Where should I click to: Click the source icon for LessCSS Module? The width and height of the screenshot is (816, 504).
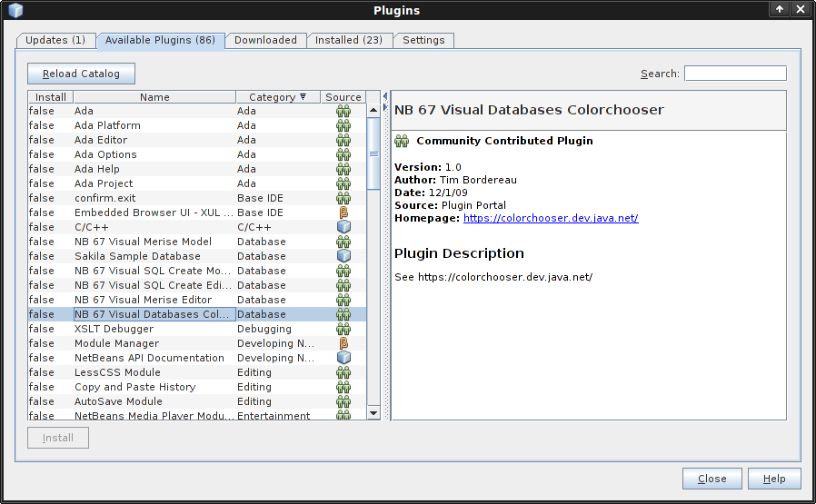click(343, 373)
